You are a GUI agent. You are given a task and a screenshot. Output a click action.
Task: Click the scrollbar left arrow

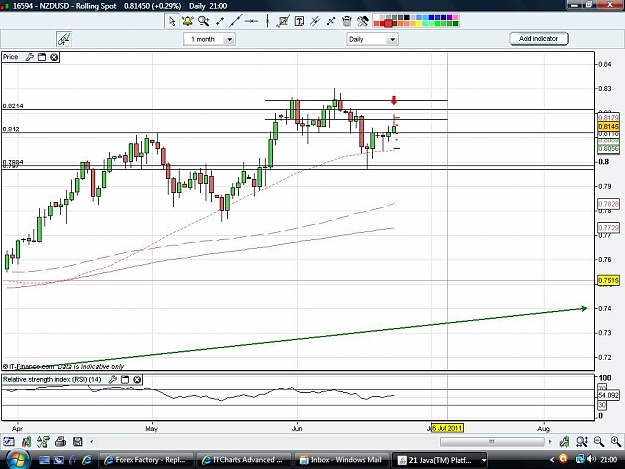point(92,442)
